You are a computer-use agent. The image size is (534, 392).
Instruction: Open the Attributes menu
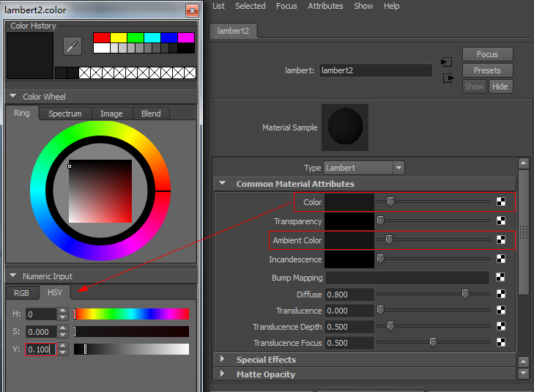325,6
